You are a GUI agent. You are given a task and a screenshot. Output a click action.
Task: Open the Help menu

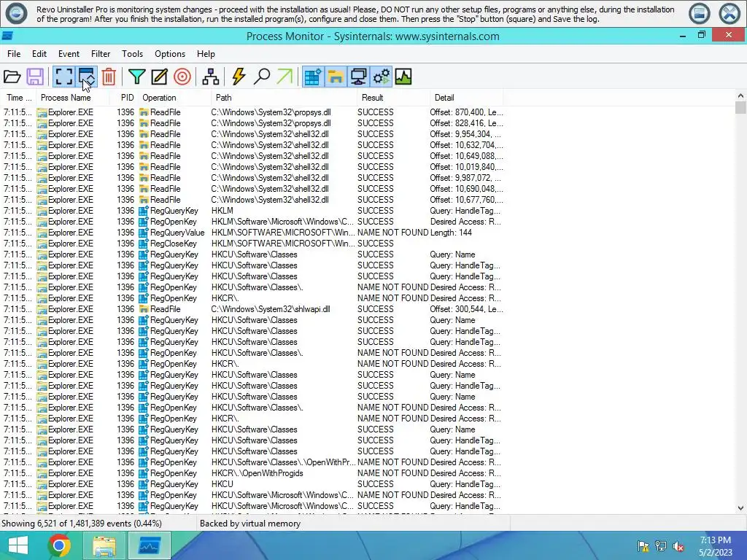(x=206, y=54)
